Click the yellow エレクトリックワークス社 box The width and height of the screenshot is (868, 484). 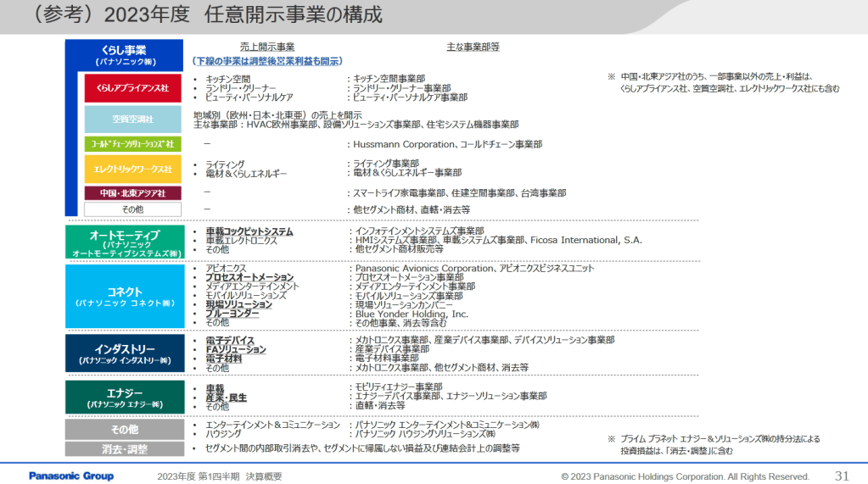tap(132, 169)
